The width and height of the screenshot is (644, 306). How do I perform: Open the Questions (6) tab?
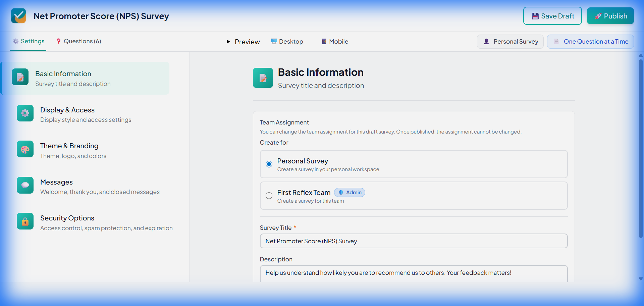(x=78, y=41)
